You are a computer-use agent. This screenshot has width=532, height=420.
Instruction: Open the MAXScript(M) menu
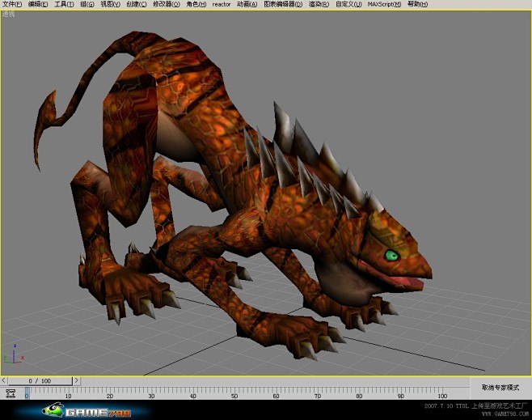click(384, 4)
